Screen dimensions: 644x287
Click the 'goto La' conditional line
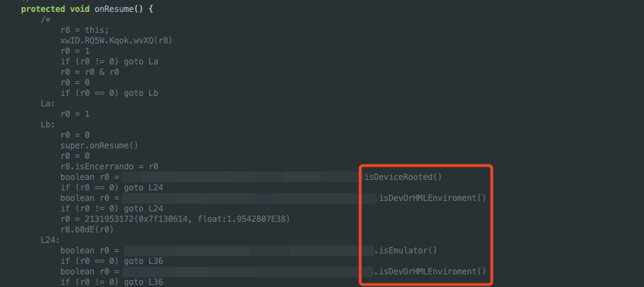pyautogui.click(x=109, y=62)
